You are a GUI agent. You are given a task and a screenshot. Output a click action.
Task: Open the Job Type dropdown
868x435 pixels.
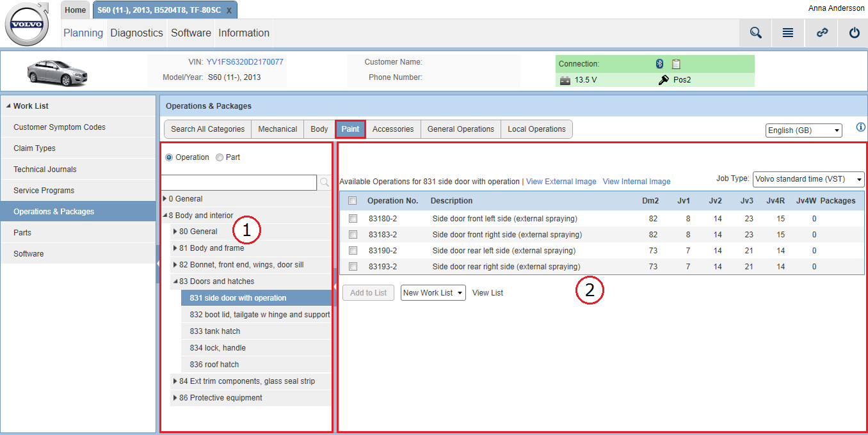(808, 179)
